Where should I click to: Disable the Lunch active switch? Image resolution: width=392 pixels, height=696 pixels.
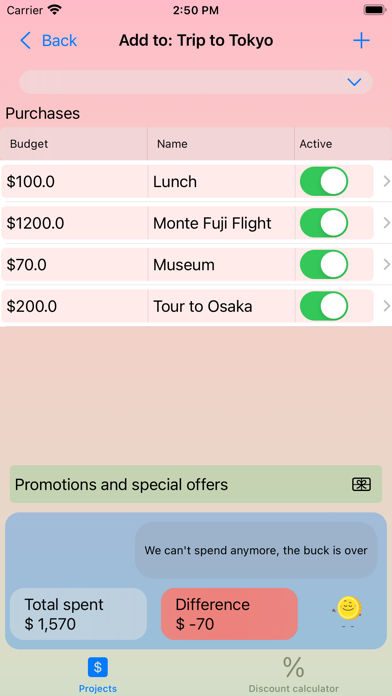[x=324, y=182]
